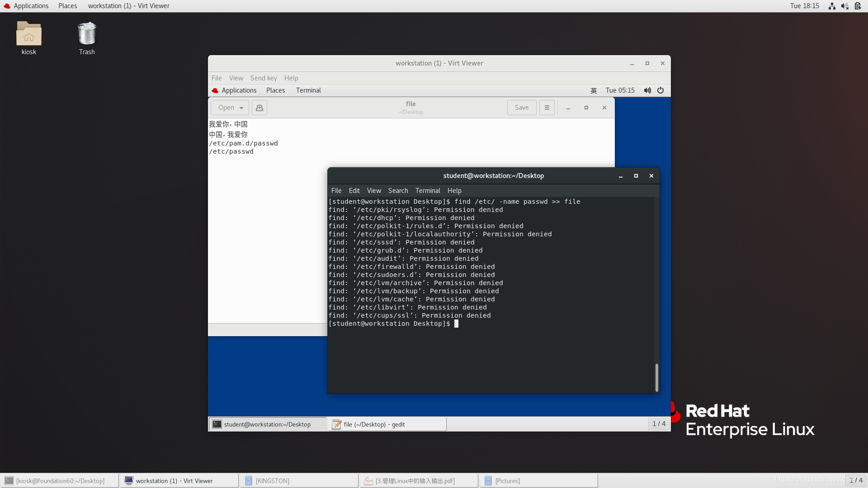The height and width of the screenshot is (488, 868).
Task: Click the terminal vertical scrollbar
Action: pyautogui.click(x=656, y=377)
